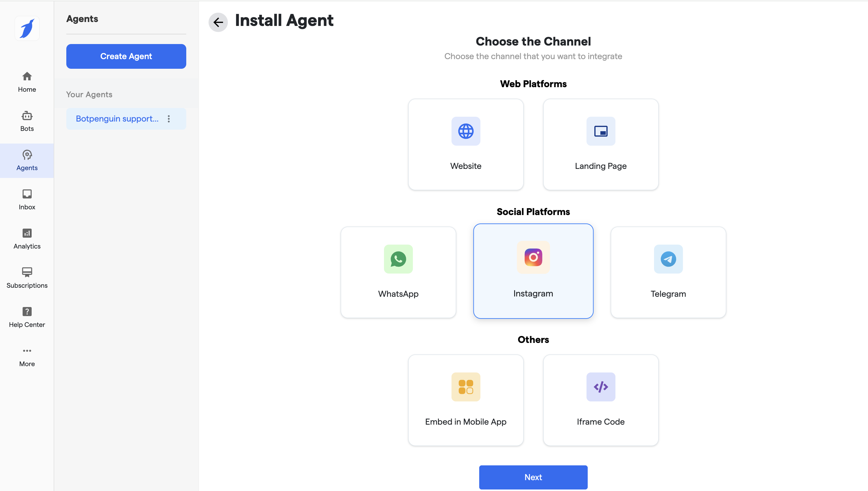Go back using the arrow icon
Image resolution: width=868 pixels, height=491 pixels.
point(218,22)
